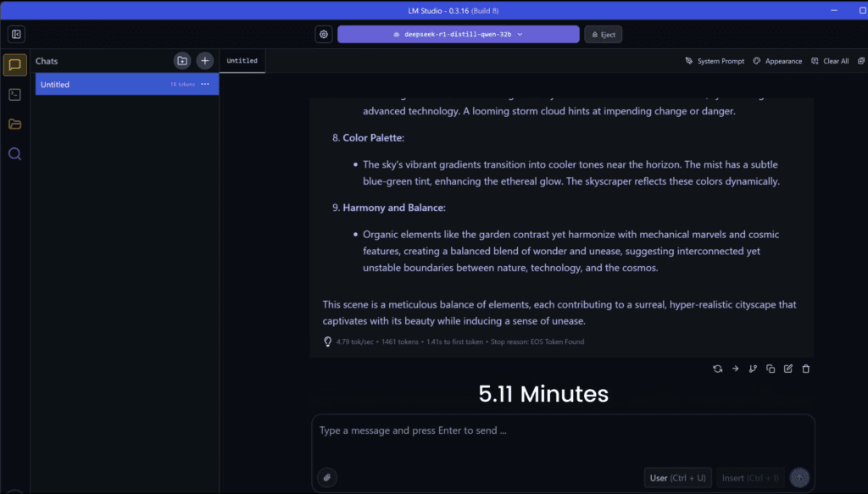868x494 pixels.
Task: Edit the assistant message
Action: click(x=788, y=369)
